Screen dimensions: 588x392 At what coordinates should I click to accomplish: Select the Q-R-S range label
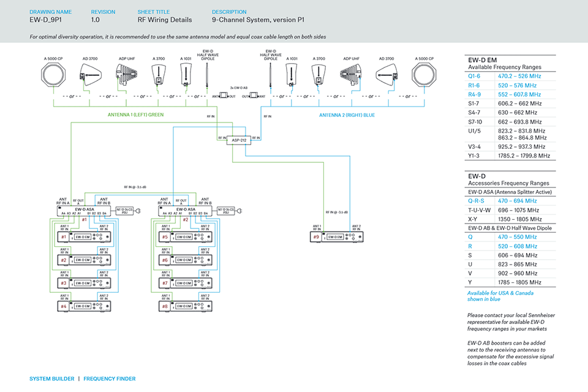click(476, 201)
